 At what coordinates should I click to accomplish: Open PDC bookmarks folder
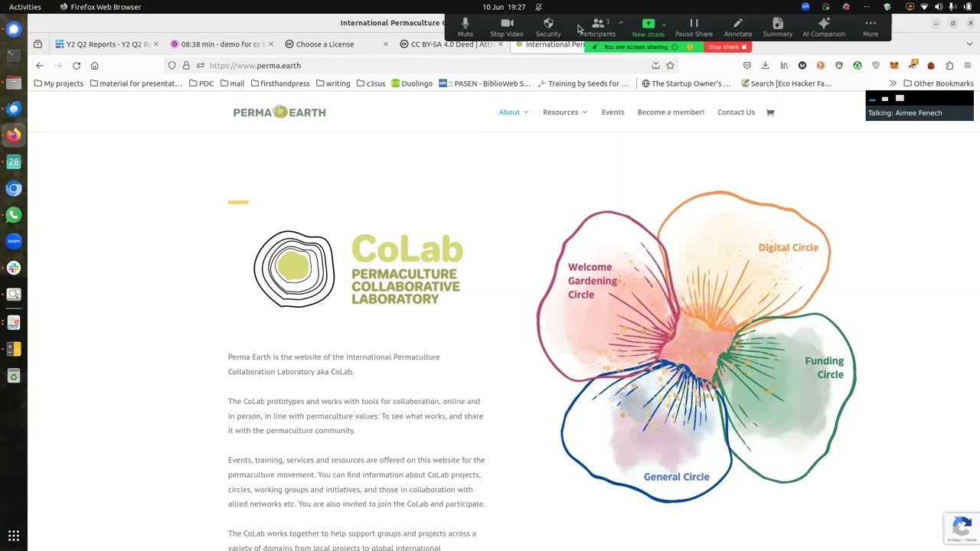tap(201, 83)
